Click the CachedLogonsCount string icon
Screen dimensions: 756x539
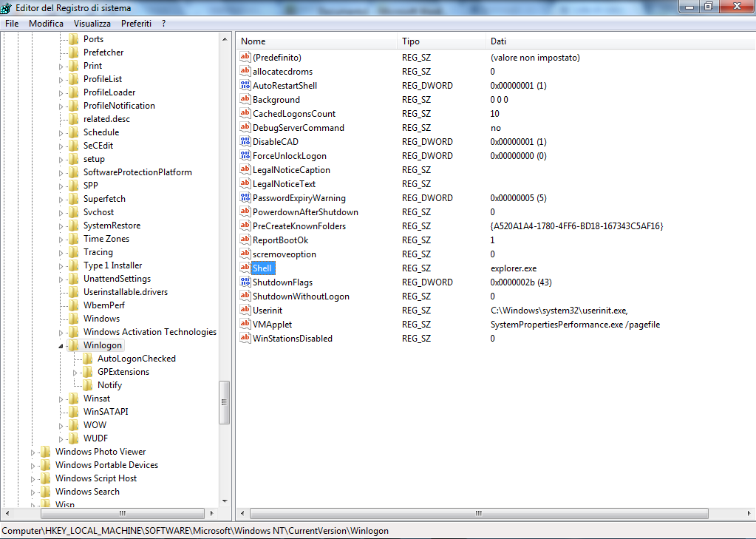tap(245, 113)
